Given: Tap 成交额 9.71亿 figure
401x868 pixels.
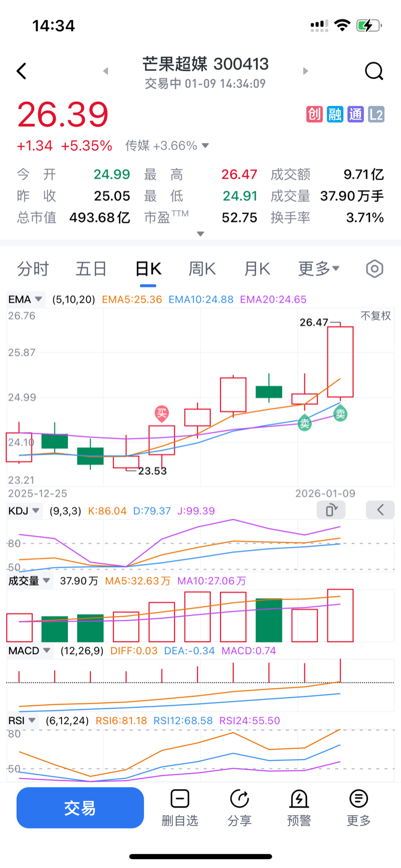Looking at the screenshot, I should click(363, 174).
